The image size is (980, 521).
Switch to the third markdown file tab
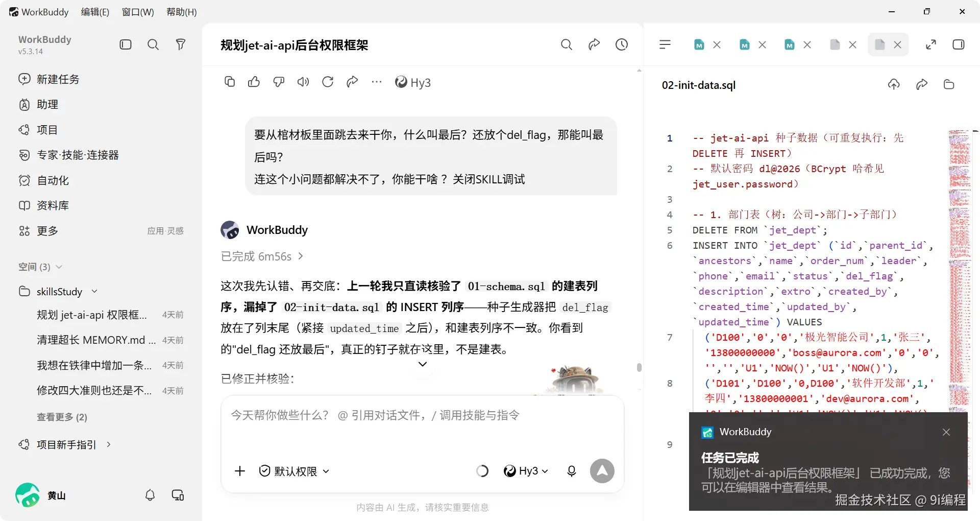click(x=790, y=45)
